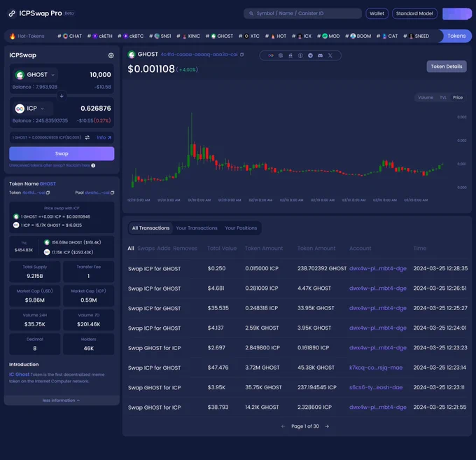Copy the Token 4c4fd canister ID

[x=48, y=193]
